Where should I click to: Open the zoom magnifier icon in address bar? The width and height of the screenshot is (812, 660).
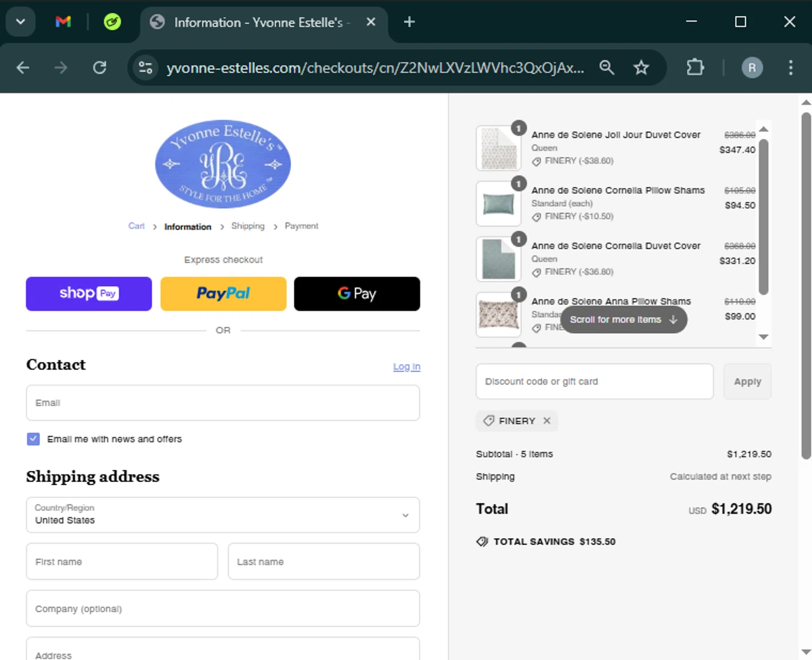(x=607, y=68)
